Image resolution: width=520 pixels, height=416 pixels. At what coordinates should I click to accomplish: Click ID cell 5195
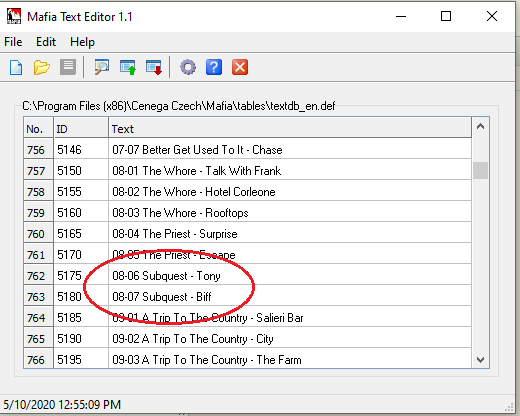point(81,359)
